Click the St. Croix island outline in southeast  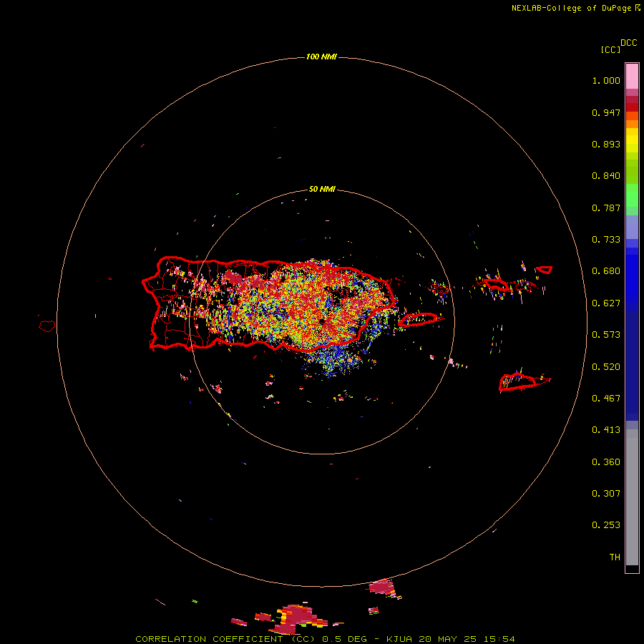tap(517, 382)
